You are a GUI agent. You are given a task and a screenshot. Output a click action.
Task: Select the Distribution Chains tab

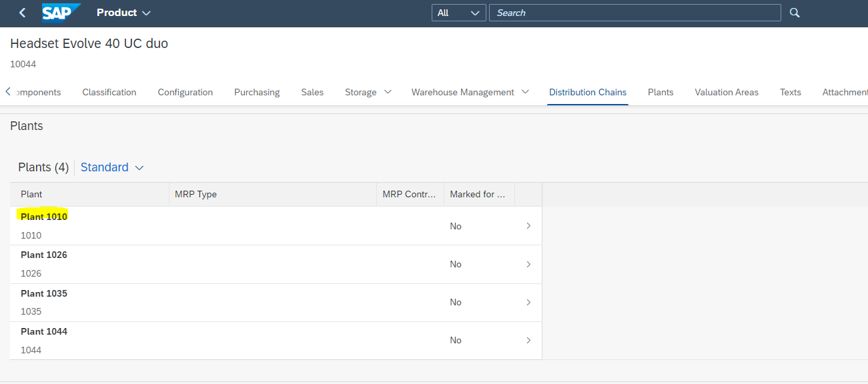[x=588, y=92]
